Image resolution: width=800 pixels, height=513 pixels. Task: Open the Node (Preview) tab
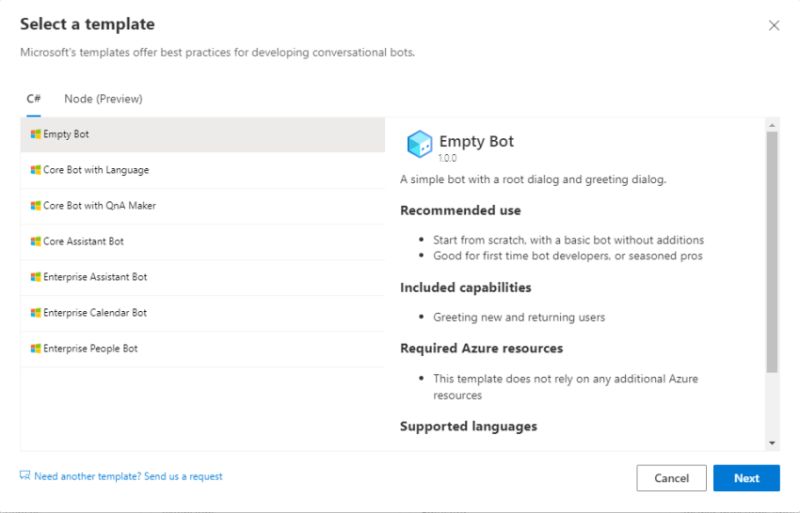click(x=103, y=99)
